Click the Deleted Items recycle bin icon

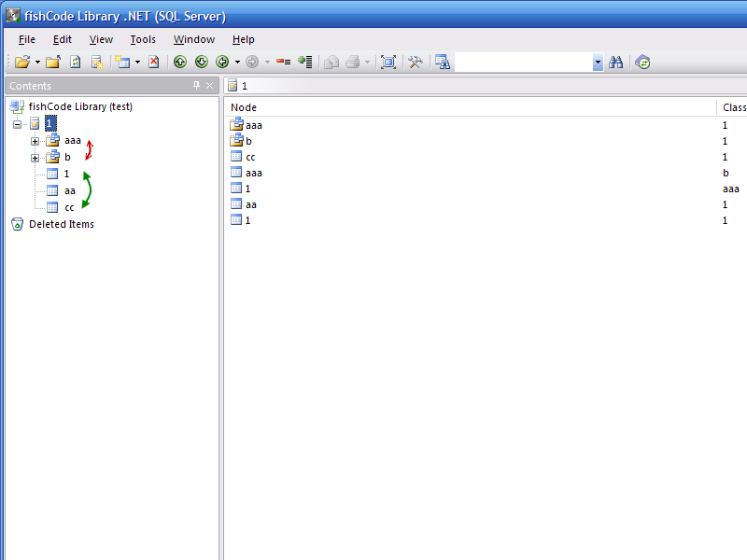[17, 224]
